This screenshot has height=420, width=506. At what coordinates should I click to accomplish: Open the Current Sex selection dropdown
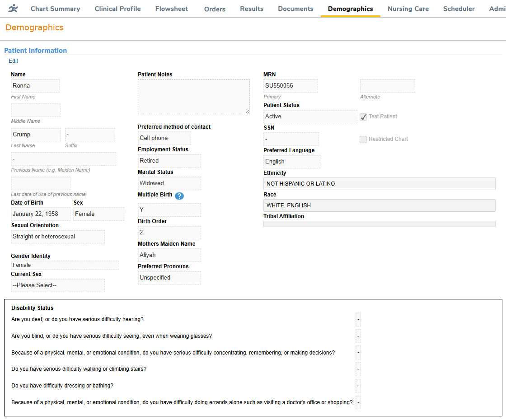coord(58,285)
